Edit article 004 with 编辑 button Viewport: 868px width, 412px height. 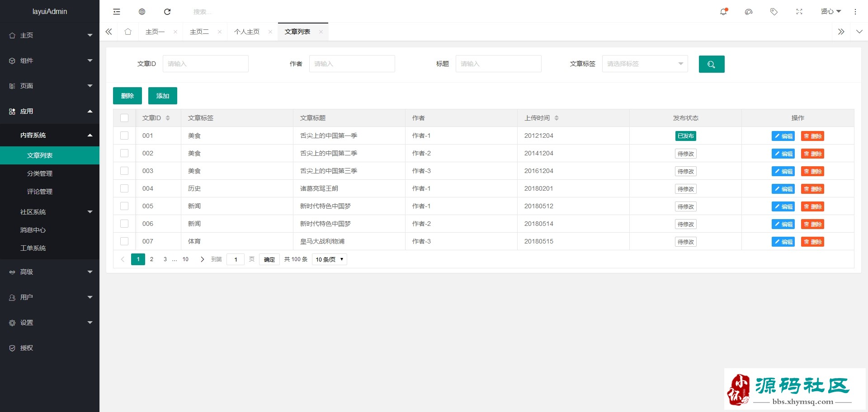click(783, 189)
